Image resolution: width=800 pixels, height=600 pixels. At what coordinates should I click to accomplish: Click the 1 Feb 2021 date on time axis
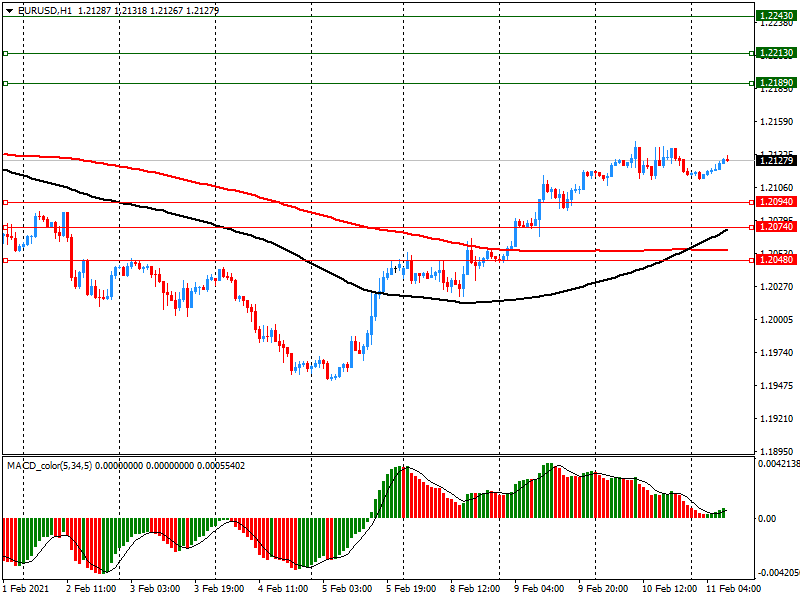coord(28,589)
